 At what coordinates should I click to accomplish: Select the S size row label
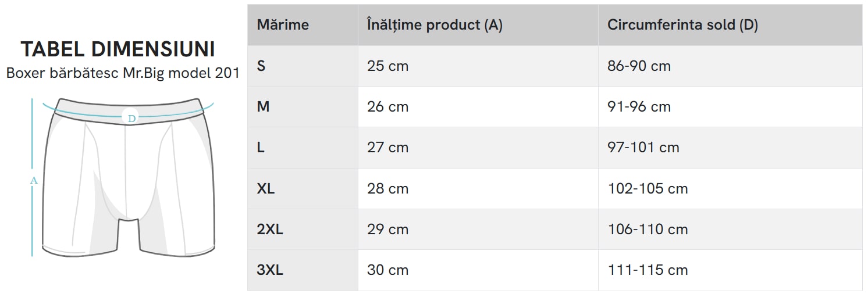tap(261, 66)
